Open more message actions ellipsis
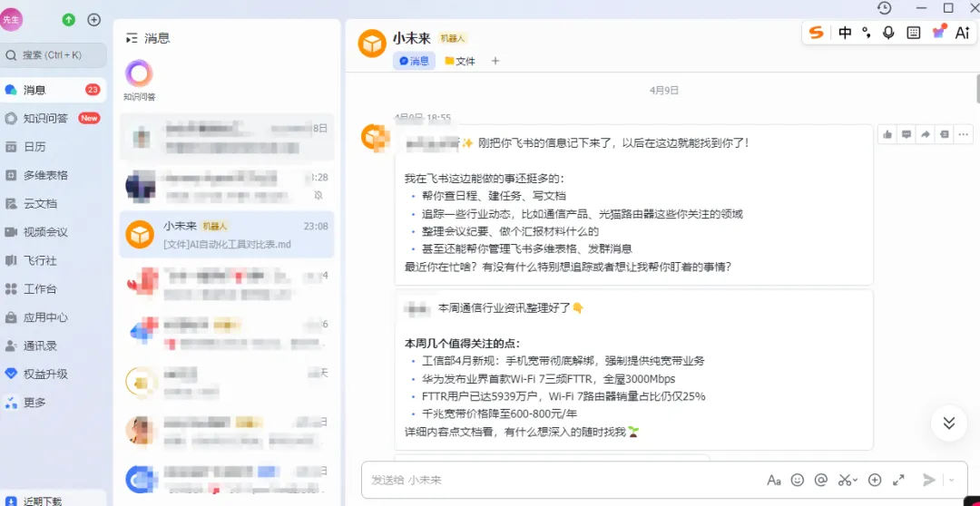 964,134
